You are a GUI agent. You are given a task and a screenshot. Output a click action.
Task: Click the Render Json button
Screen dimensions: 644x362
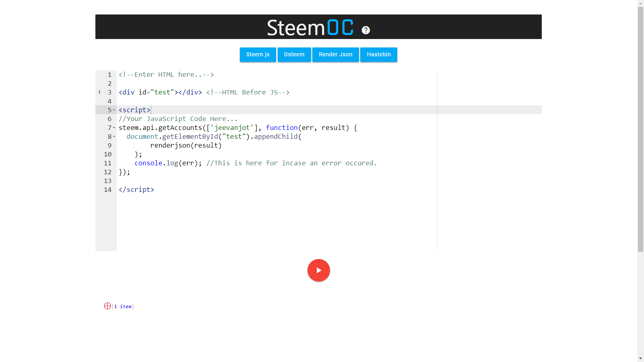(336, 55)
